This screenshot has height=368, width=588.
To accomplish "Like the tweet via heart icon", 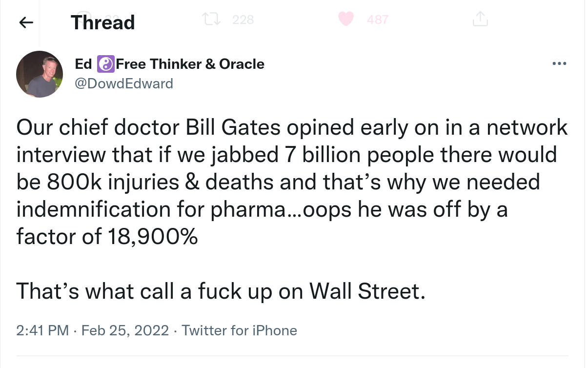I will [x=346, y=19].
